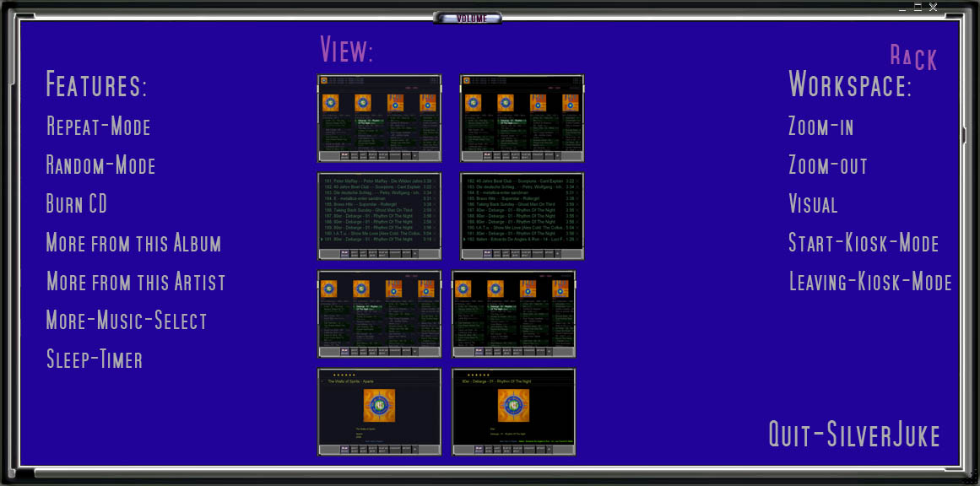This screenshot has height=486, width=980.
Task: Open the Volume control at top
Action: click(x=468, y=18)
